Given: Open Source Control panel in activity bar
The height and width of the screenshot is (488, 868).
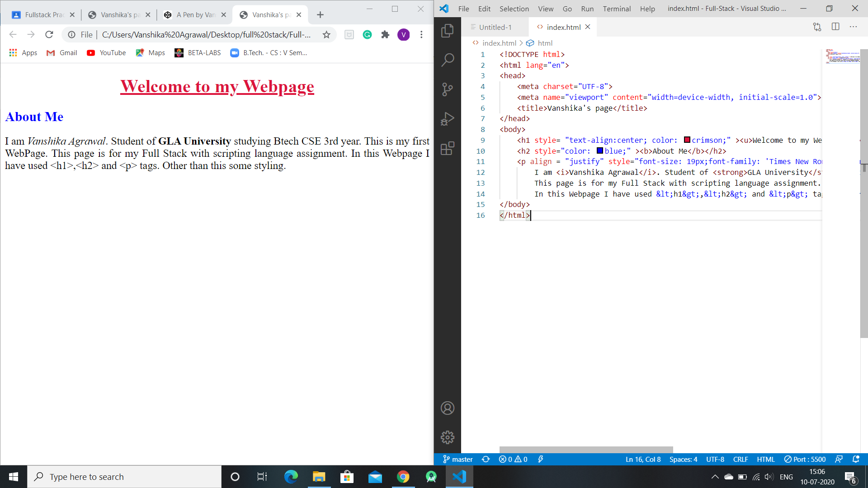Looking at the screenshot, I should (447, 89).
